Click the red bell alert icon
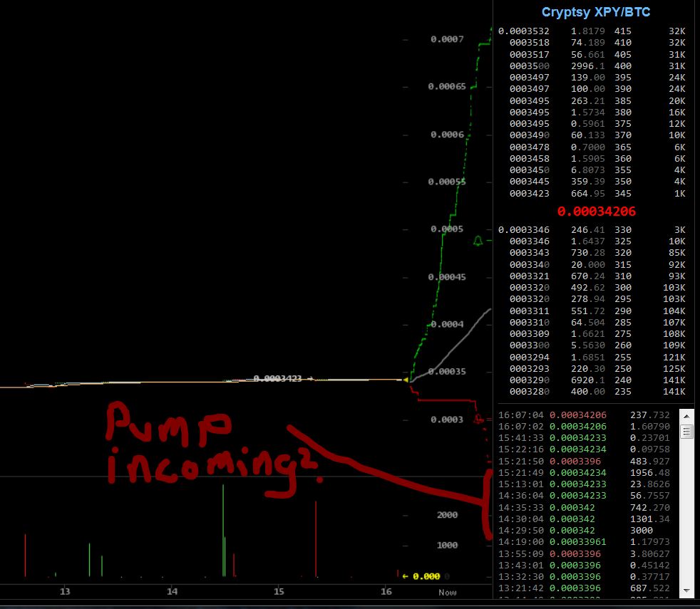The height and width of the screenshot is (609, 700). click(x=479, y=420)
